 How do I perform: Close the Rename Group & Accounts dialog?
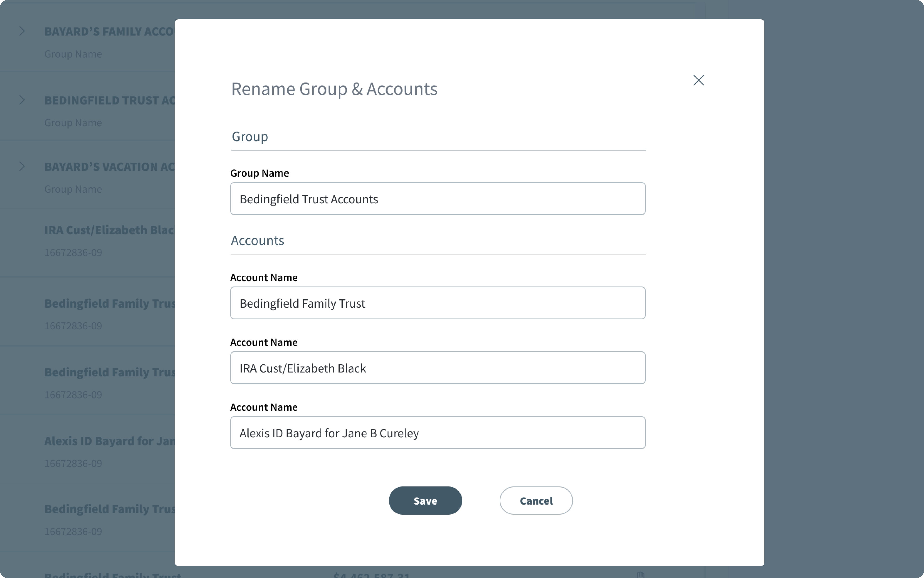(698, 80)
